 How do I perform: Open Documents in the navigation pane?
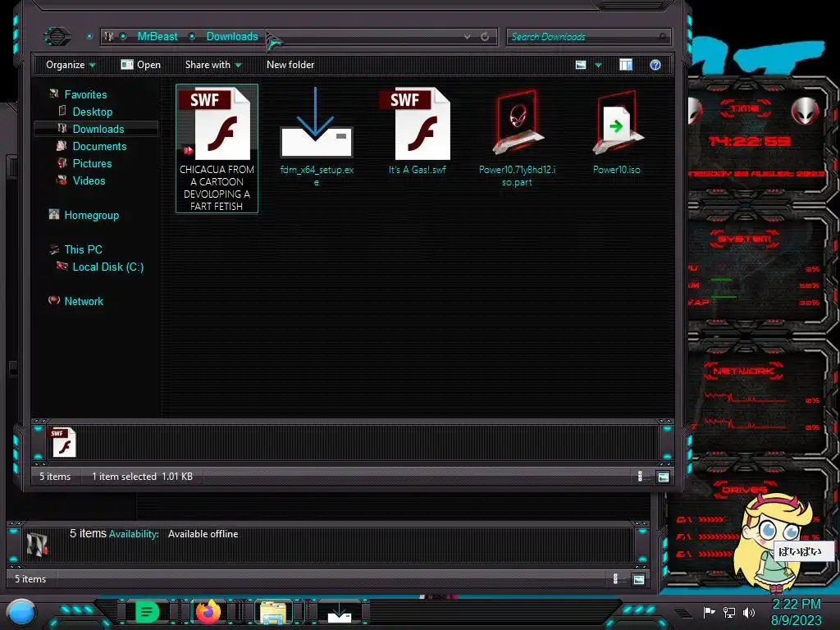point(99,146)
